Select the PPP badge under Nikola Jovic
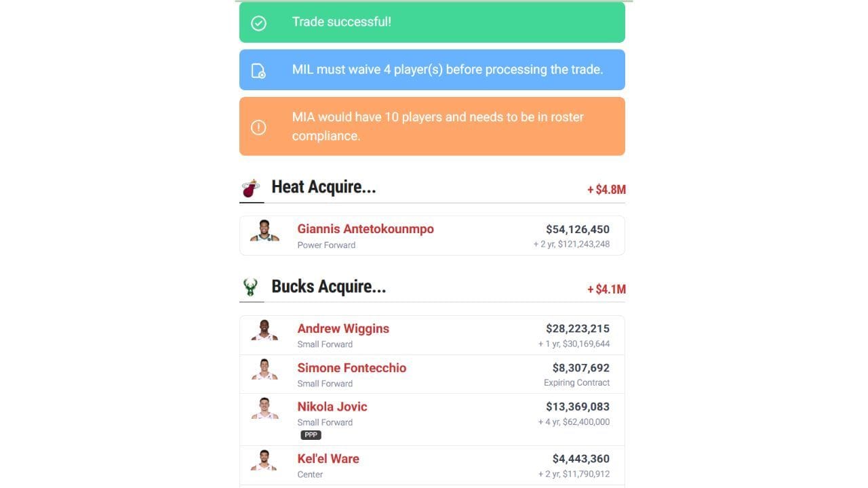This screenshot has height=488, width=868. click(x=311, y=434)
